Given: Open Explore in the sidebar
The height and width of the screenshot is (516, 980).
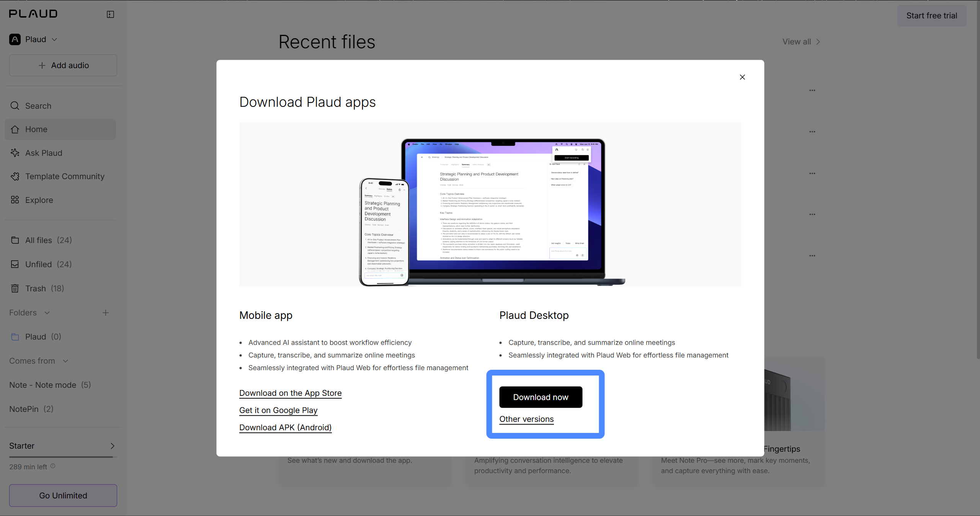Looking at the screenshot, I should (x=60, y=200).
